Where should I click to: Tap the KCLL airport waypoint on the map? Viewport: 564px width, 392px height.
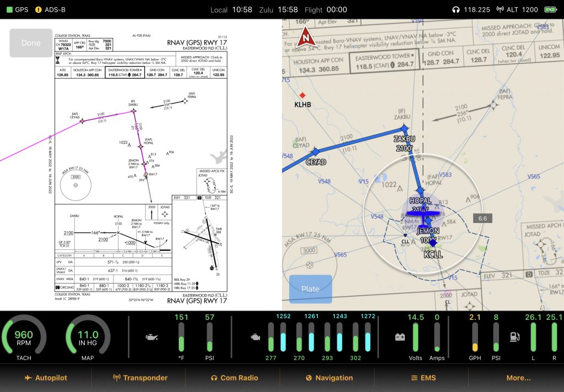click(x=433, y=243)
